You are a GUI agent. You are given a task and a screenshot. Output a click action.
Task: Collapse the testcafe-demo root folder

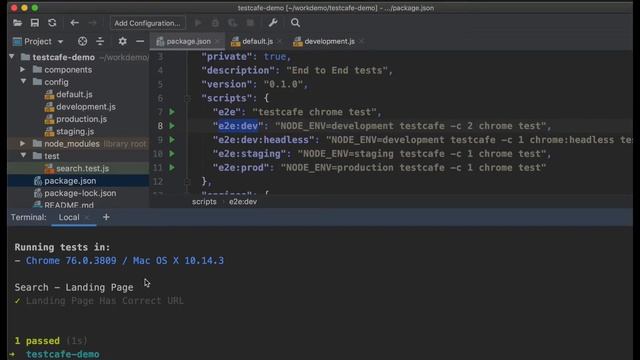click(12, 57)
